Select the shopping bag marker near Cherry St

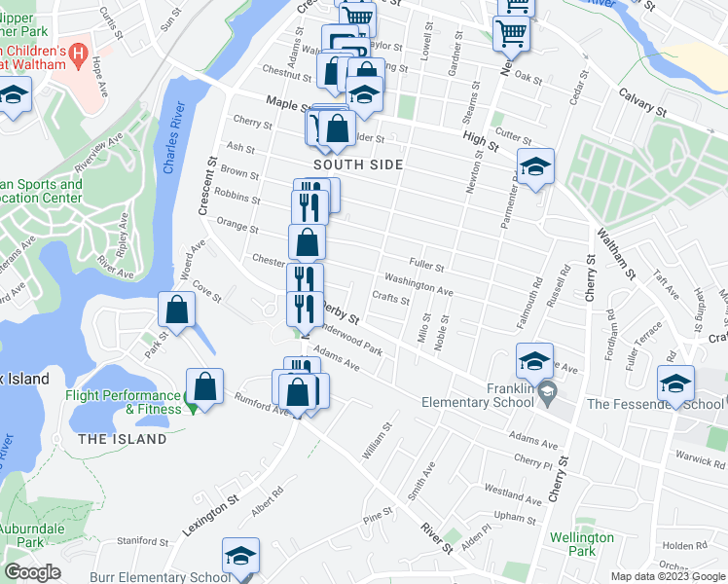coord(338,130)
